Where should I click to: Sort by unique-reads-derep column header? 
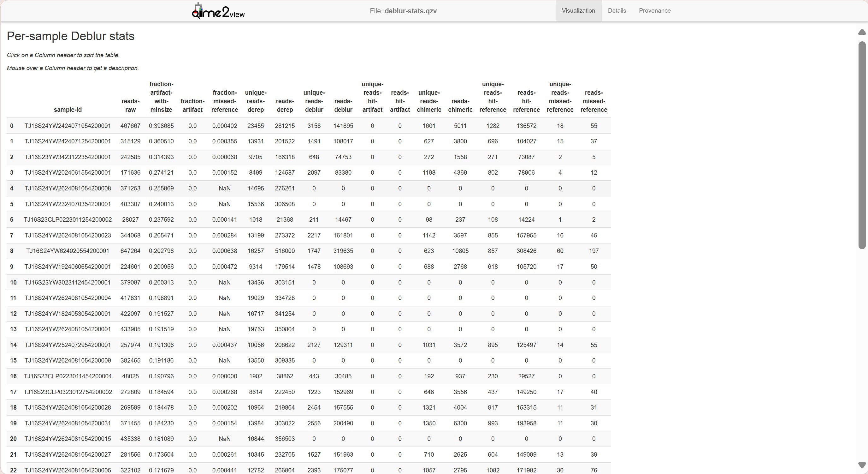click(x=255, y=101)
